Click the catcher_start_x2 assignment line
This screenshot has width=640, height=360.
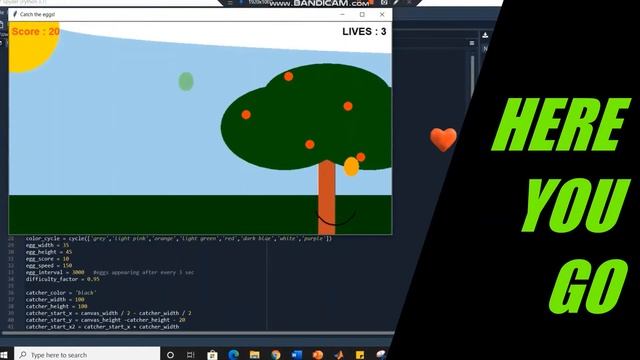pos(102,327)
